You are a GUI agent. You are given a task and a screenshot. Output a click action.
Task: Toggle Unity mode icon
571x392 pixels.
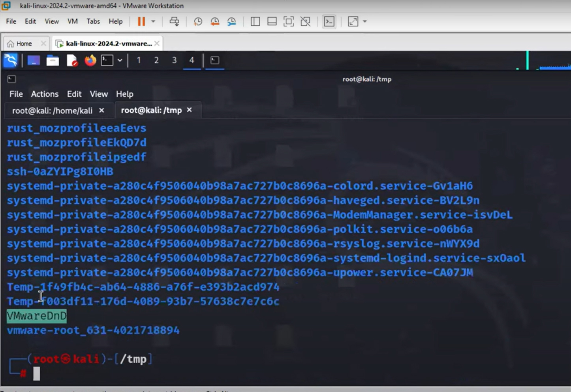coord(305,21)
